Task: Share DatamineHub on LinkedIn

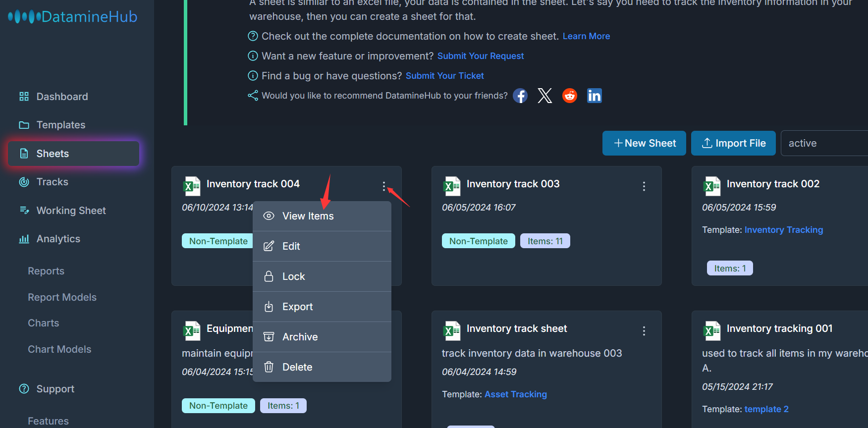Action: coord(595,96)
